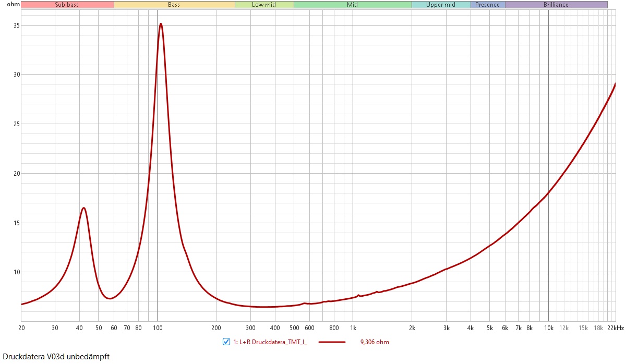626x364 pixels.
Task: Click the 1k tick label on frequency axis
Action: point(353,328)
